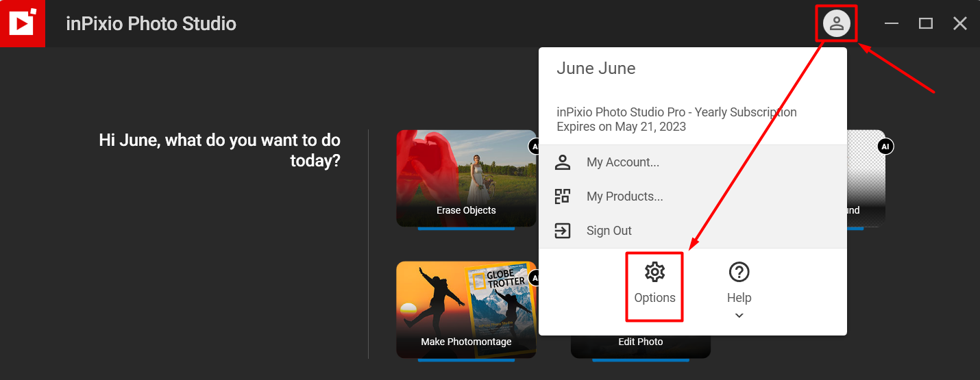This screenshot has width=980, height=380.
Task: Click the Sign Out arrow icon
Action: coord(563,231)
